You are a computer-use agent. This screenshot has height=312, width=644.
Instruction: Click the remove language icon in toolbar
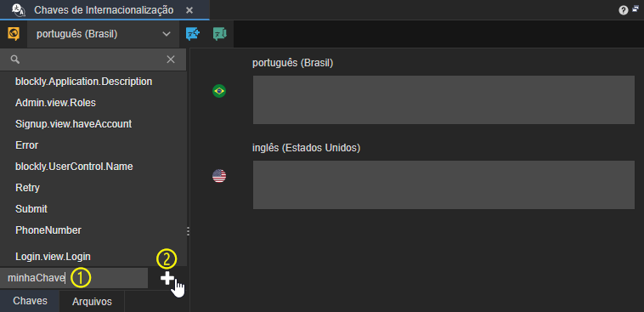click(x=220, y=34)
